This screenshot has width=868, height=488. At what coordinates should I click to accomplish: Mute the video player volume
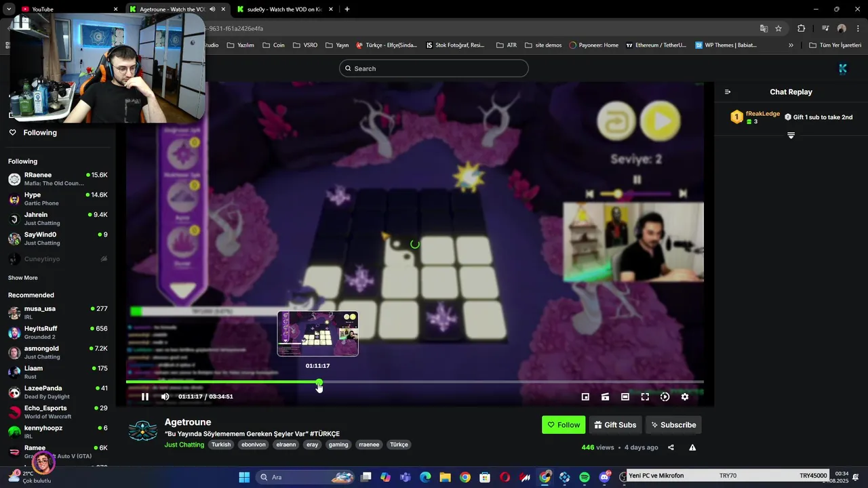[165, 396]
